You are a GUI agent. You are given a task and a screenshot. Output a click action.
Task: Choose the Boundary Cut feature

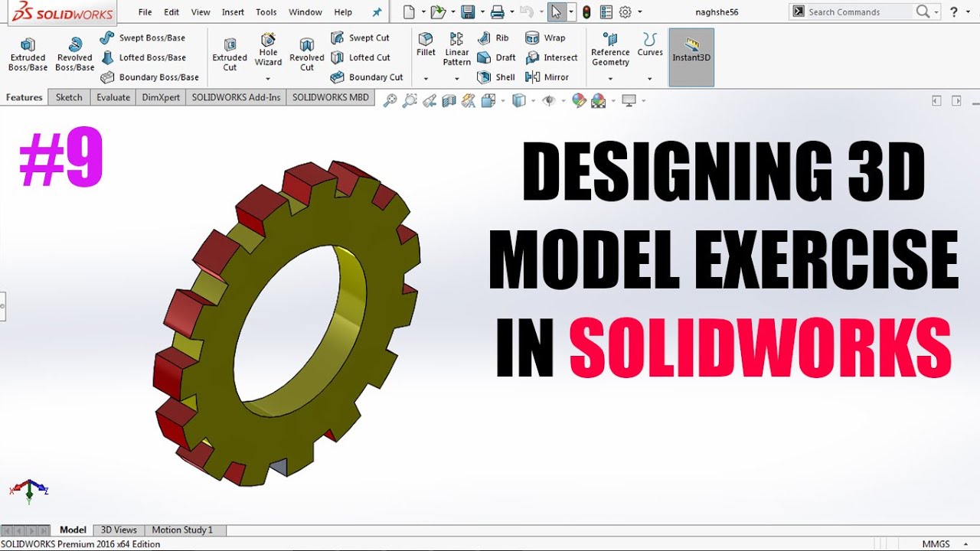(x=367, y=77)
